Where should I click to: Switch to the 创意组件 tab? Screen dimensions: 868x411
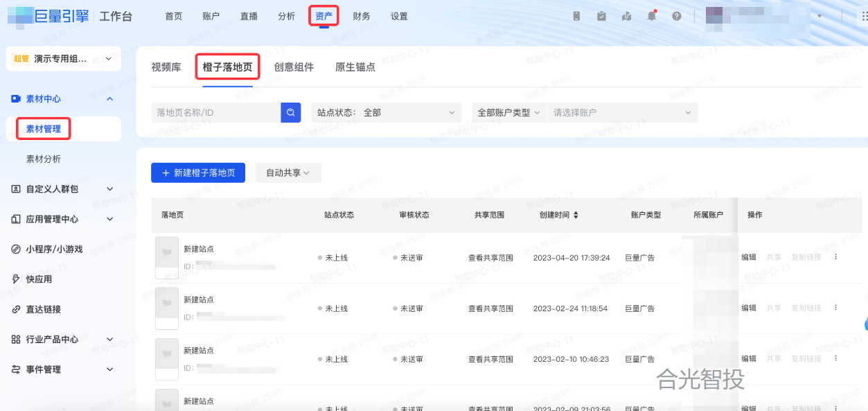294,67
